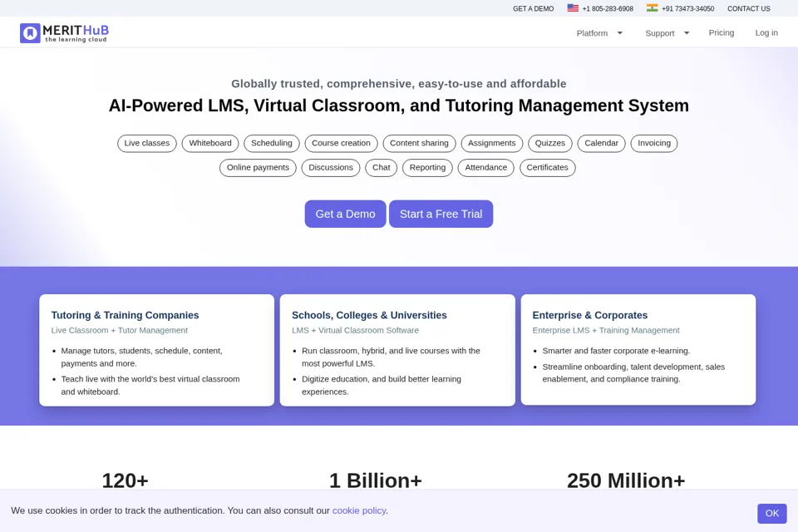Call the +1 805-283-6908 number
Screen dimensions: 798x532
pos(608,8)
